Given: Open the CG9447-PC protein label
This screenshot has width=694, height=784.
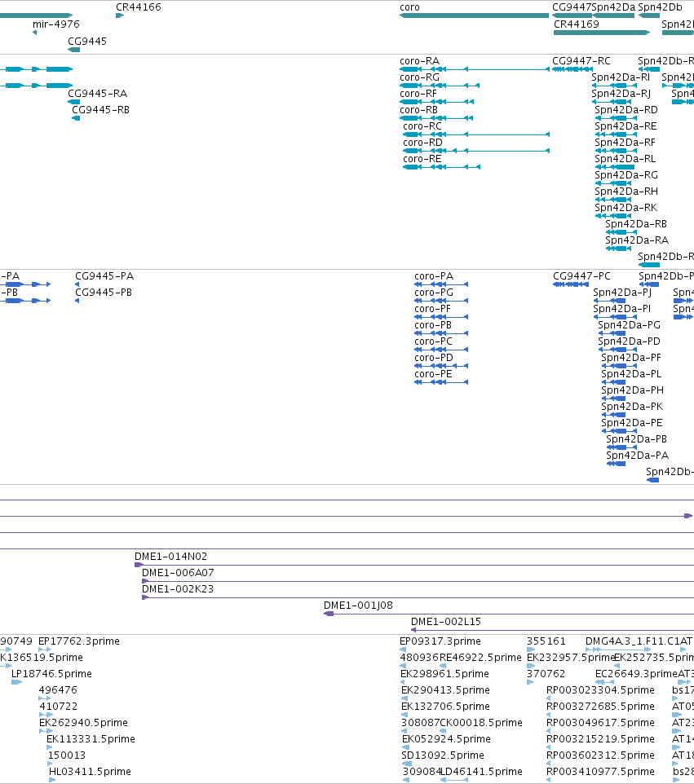Looking at the screenshot, I should [582, 276].
